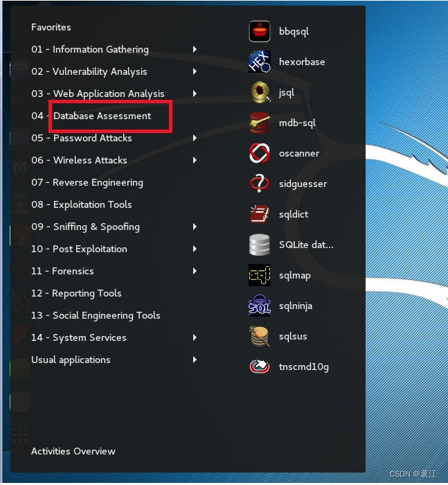Click the 11 - Forensics label
Viewport: 448px width, 485px height.
(x=62, y=271)
